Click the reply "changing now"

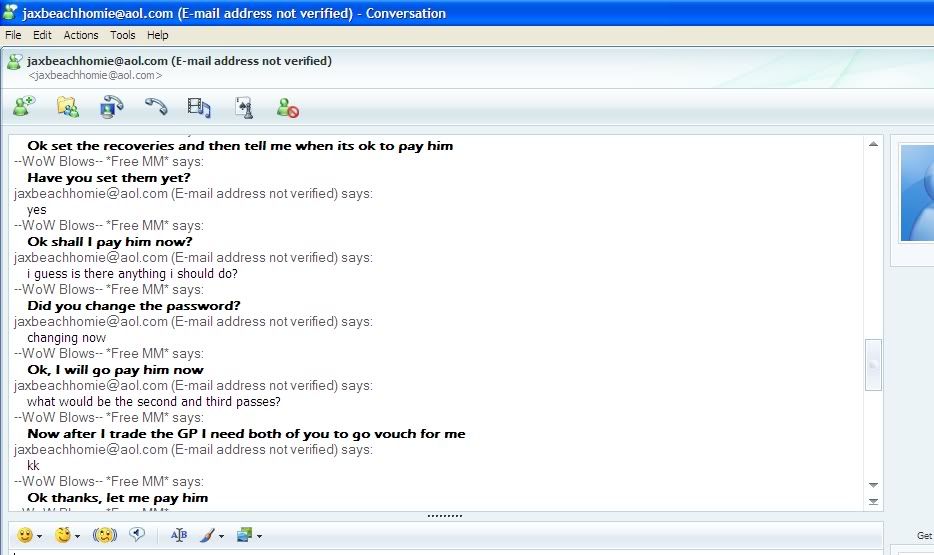pyautogui.click(x=67, y=338)
